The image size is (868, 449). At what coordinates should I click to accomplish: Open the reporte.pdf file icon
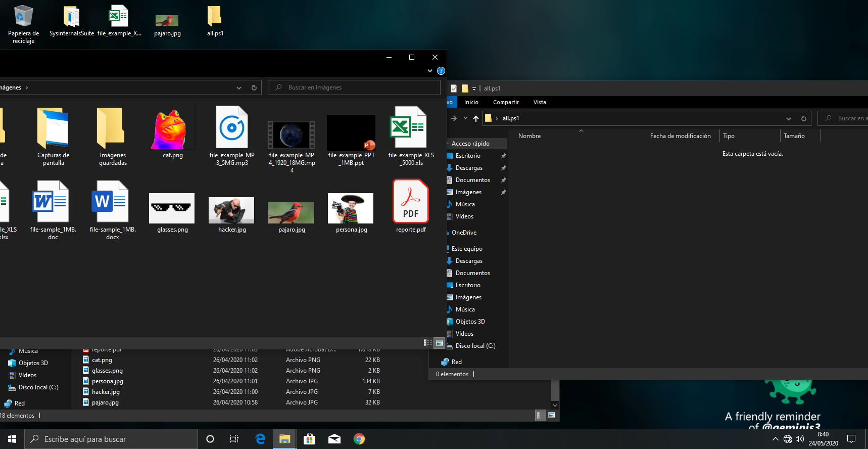click(x=411, y=202)
